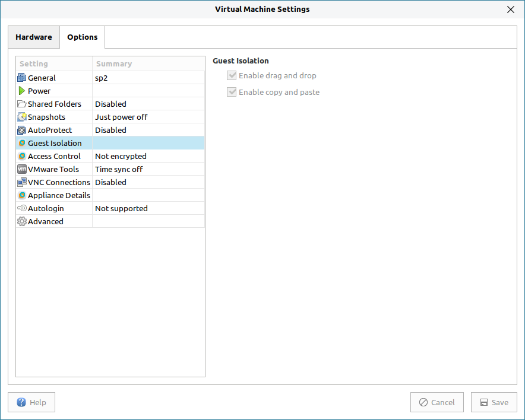
Task: Click the green Power icon
Action: click(x=22, y=91)
